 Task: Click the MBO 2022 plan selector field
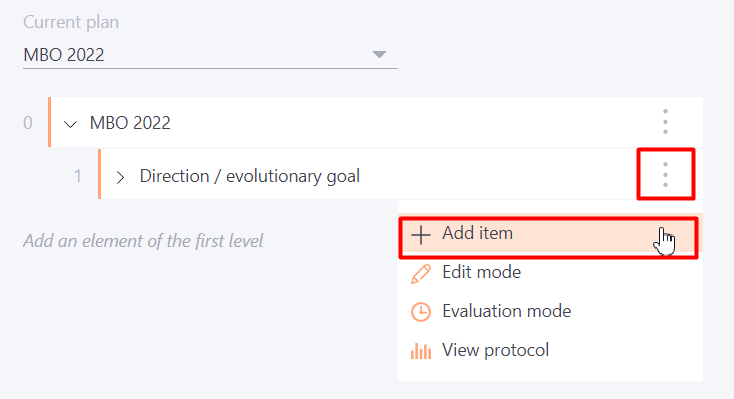click(210, 55)
